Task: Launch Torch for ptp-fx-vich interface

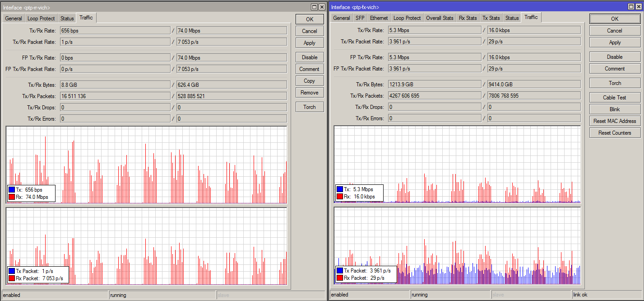Action: coord(615,83)
